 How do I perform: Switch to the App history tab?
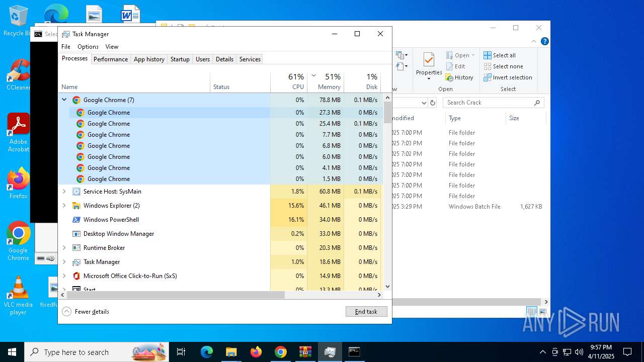coord(149,59)
